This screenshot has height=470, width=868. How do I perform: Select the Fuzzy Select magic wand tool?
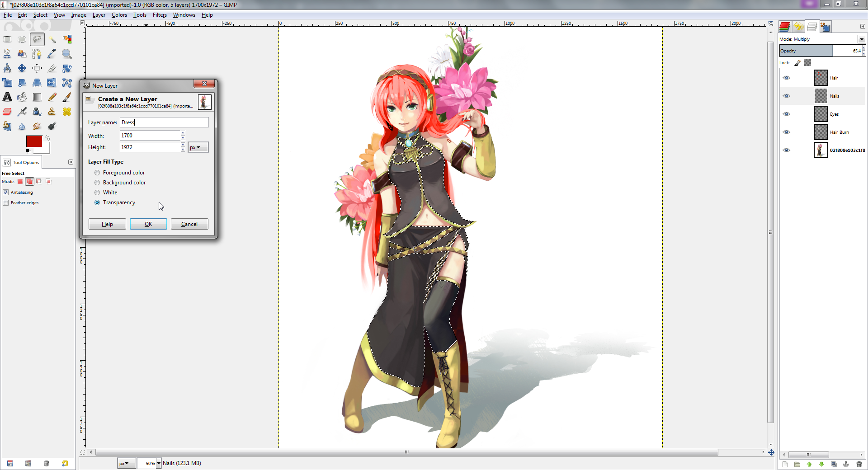52,39
